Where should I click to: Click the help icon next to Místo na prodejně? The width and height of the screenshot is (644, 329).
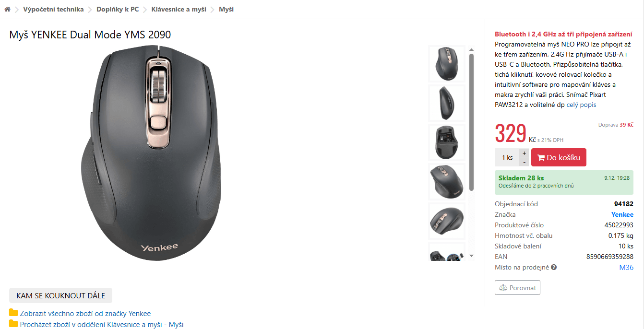pyautogui.click(x=554, y=268)
